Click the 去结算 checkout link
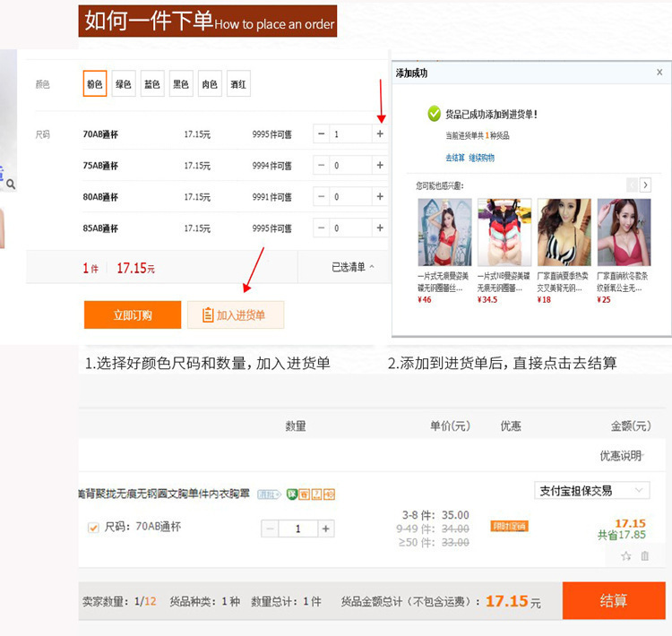 (x=454, y=158)
